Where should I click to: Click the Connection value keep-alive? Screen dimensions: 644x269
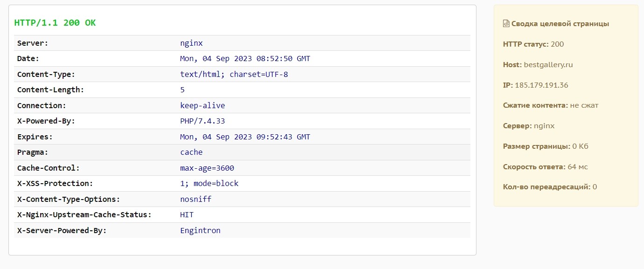(203, 105)
